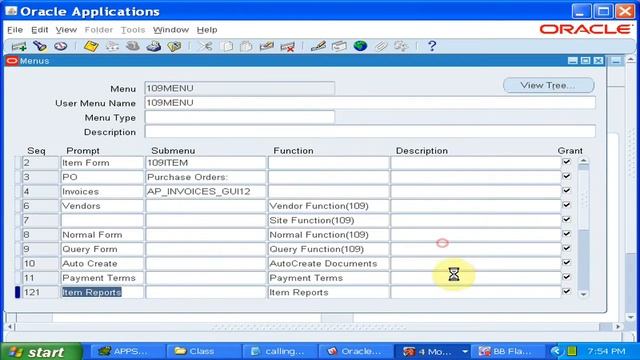Toggle Grant checkbox for Site Function row
The width and height of the screenshot is (640, 360).
[567, 220]
